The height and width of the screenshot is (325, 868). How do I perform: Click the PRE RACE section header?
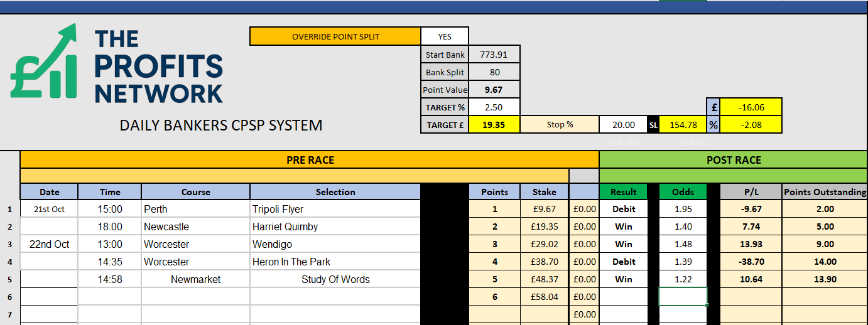(x=310, y=160)
